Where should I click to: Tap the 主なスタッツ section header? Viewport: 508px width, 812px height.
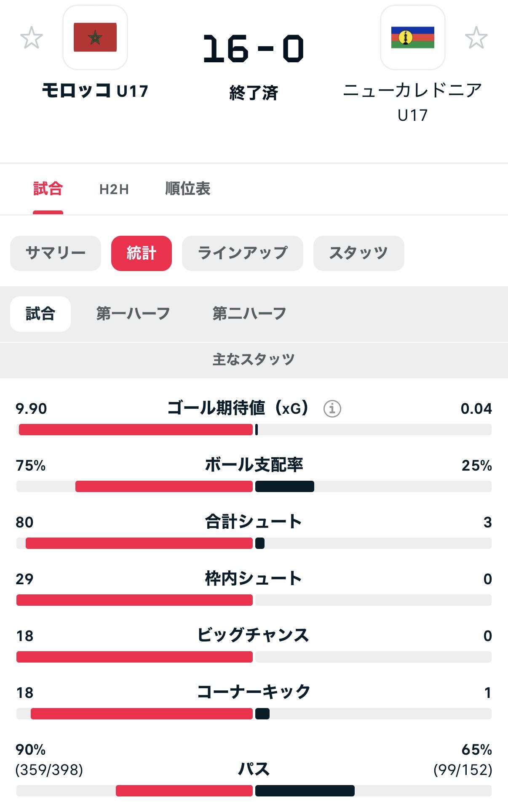tap(254, 359)
